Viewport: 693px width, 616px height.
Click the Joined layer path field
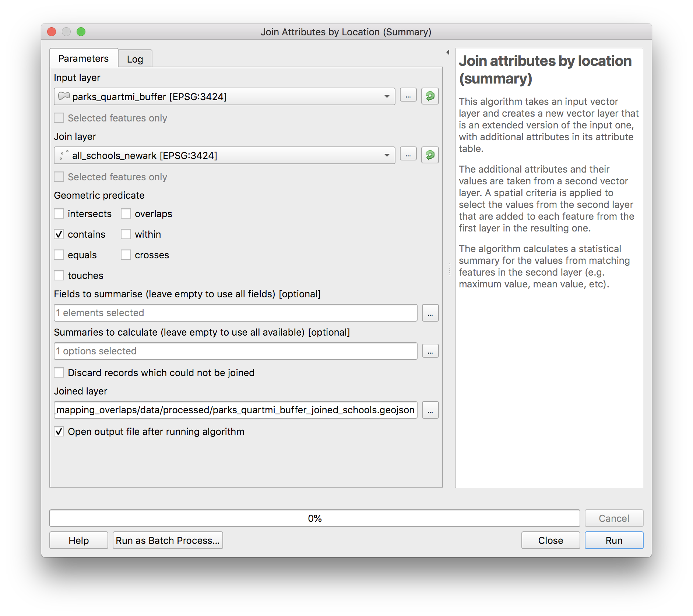pos(235,410)
